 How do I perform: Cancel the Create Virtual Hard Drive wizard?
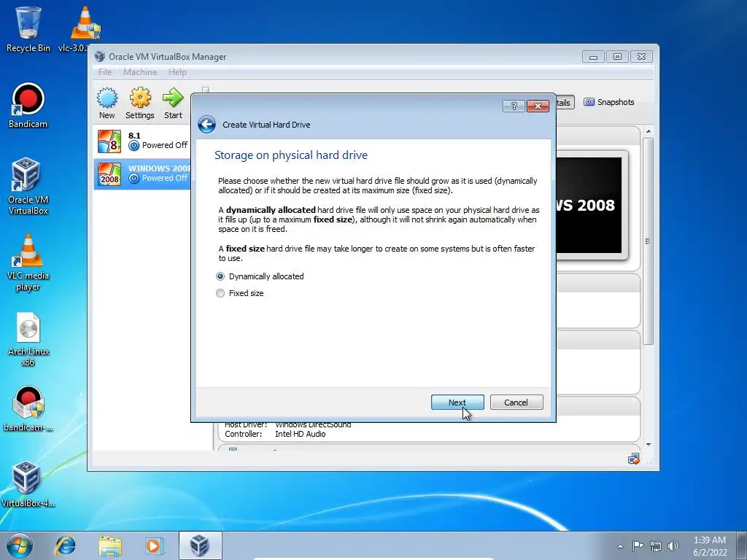click(x=516, y=402)
